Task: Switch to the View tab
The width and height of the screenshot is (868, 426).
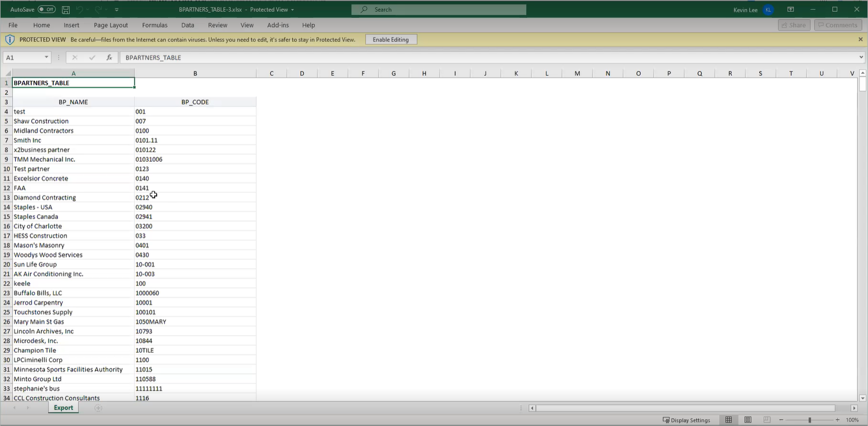Action: click(247, 25)
